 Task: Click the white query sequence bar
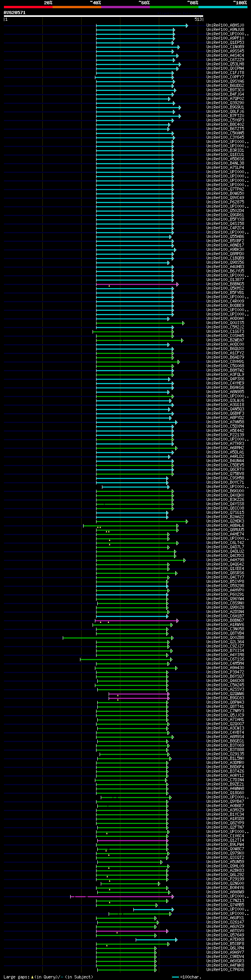tap(103, 16)
